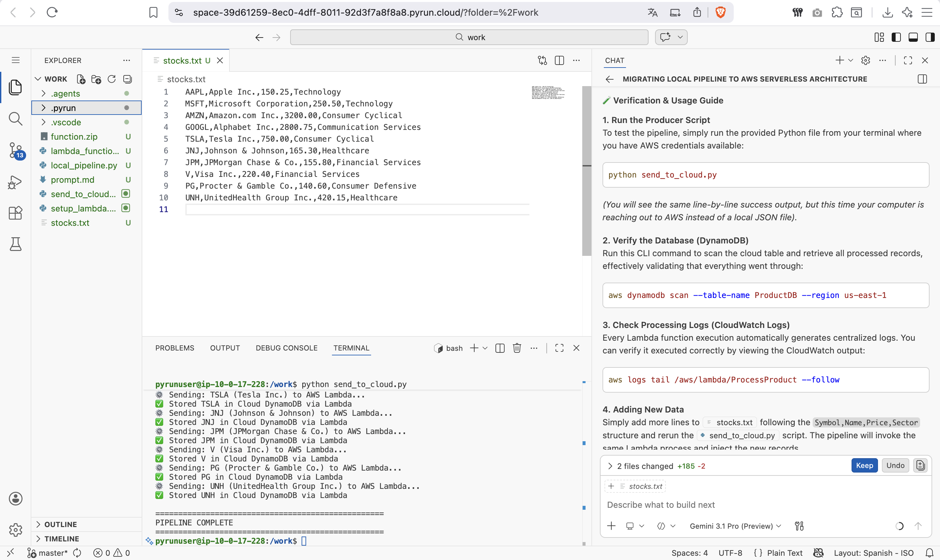This screenshot has width=940, height=560.
Task: Add context with plus icon in chat input
Action: coord(611,526)
